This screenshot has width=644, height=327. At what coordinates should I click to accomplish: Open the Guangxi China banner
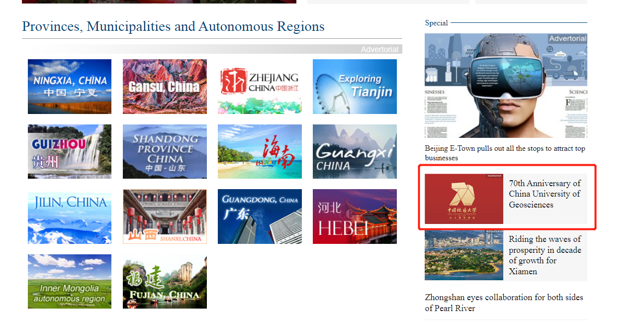click(x=355, y=151)
